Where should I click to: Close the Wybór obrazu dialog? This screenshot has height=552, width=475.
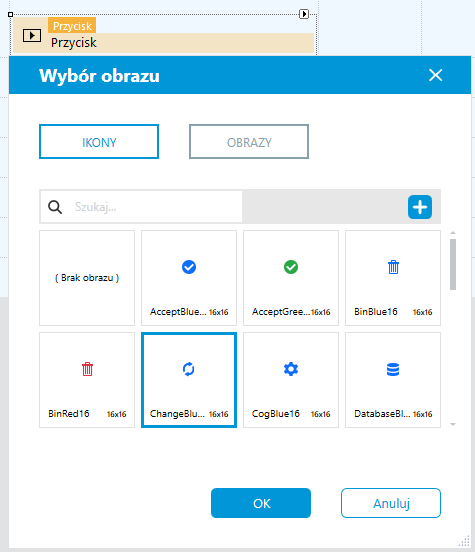[436, 75]
